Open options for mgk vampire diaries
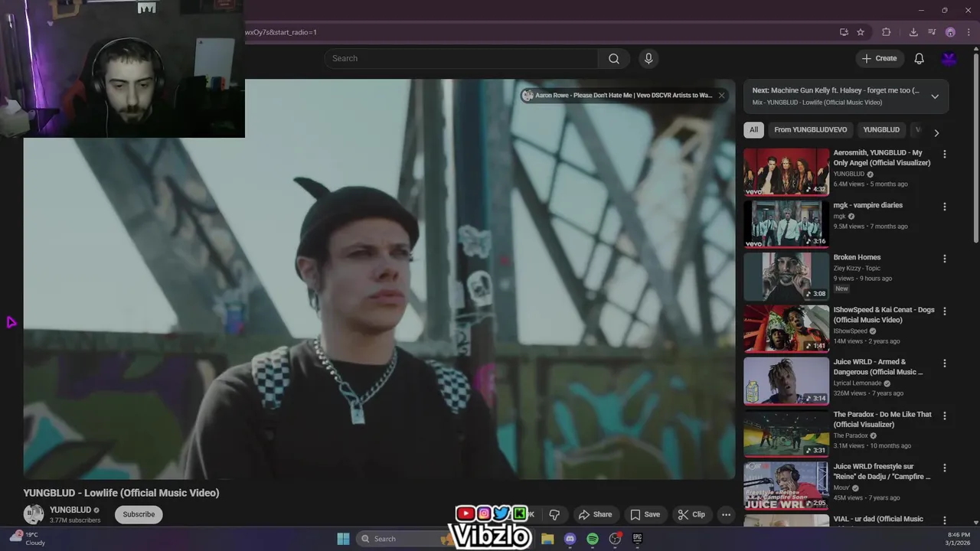Viewport: 980px width, 551px height. pyautogui.click(x=945, y=207)
